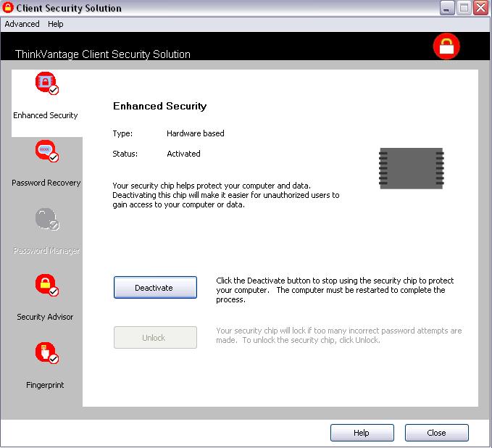Viewport: 492px width, 448px height.
Task: Open the Help menu in the menu bar
Action: click(56, 24)
